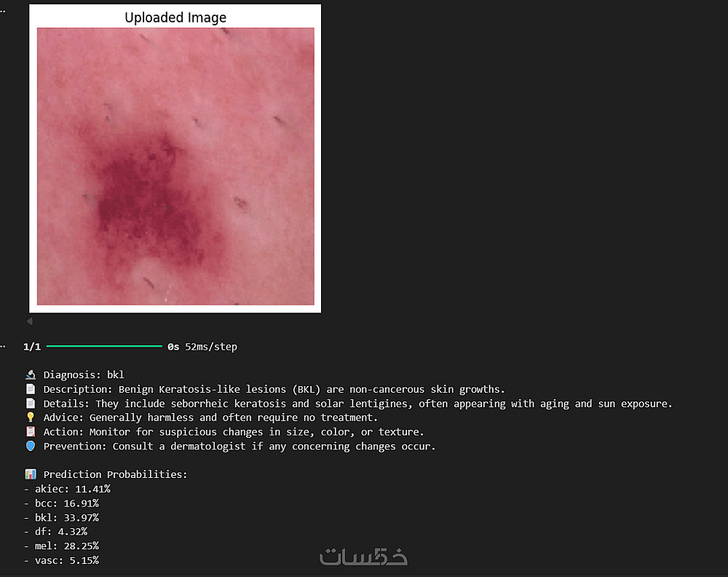Image resolution: width=728 pixels, height=577 pixels.
Task: Click the Details line about seborrheic keratosis
Action: tap(357, 404)
